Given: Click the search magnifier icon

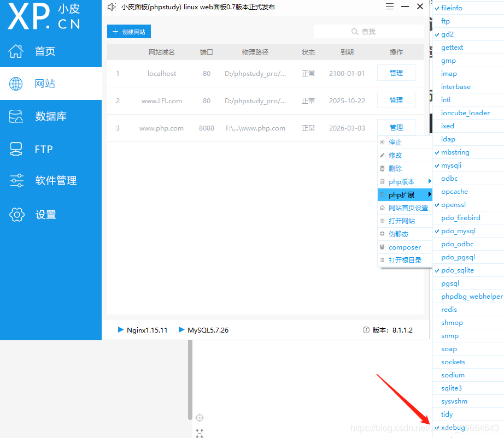Looking at the screenshot, I should pyautogui.click(x=355, y=32).
